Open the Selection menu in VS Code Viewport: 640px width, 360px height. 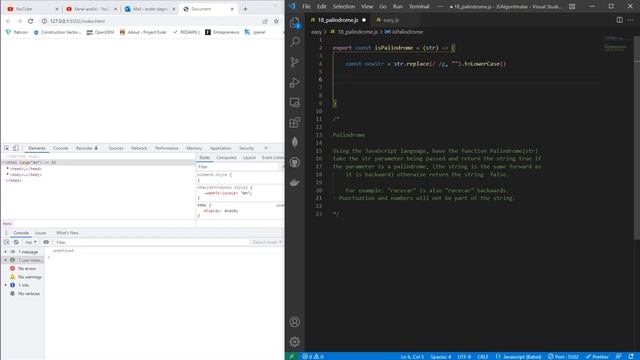(x=344, y=7)
